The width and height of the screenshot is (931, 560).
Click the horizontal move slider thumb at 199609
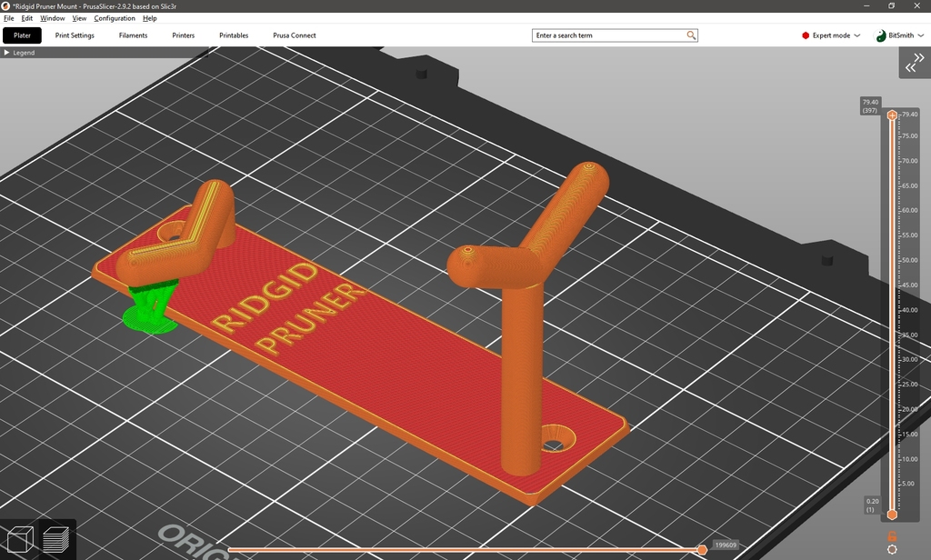[702, 550]
